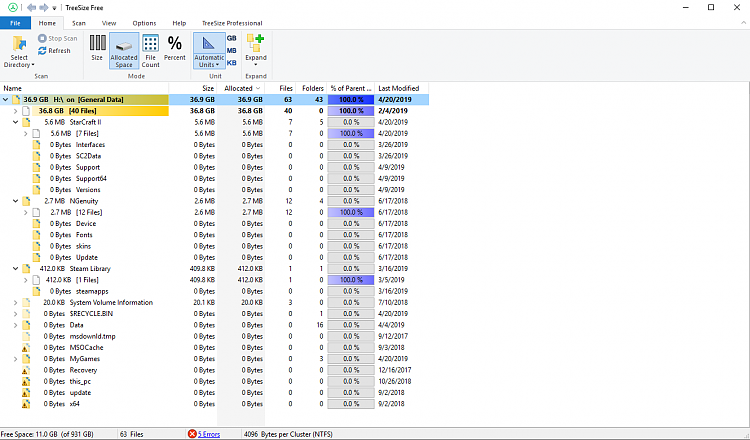Click the TreeSize app logo icon
The width and height of the screenshot is (750, 440).
tap(12, 7)
